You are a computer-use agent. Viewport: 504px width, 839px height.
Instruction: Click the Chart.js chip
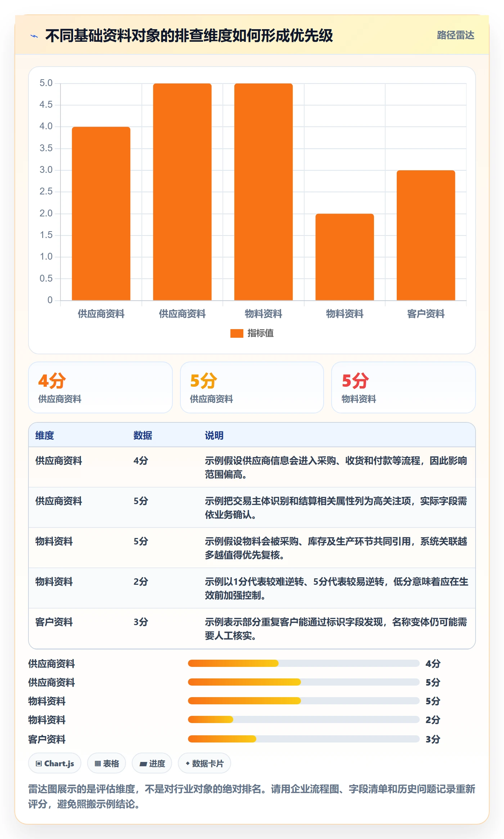click(x=55, y=763)
